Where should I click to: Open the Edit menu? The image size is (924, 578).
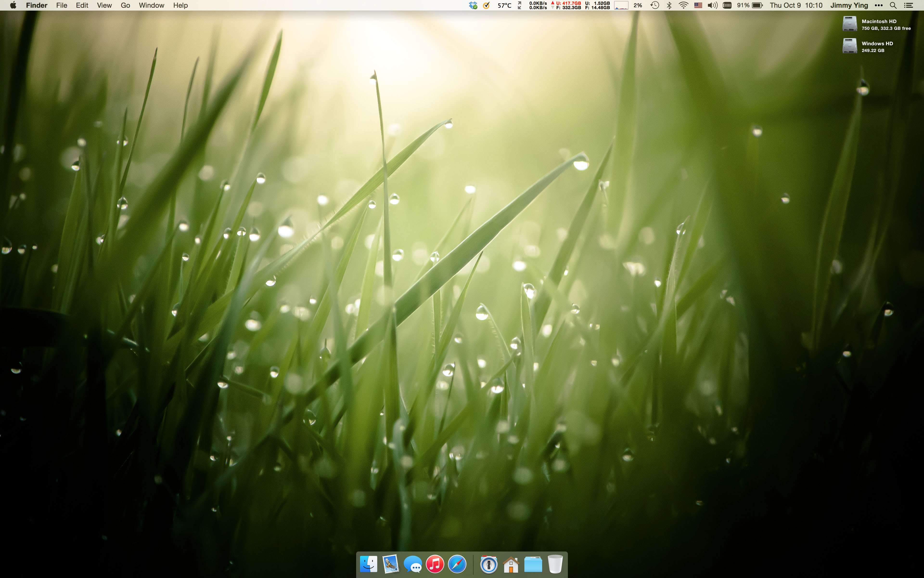tap(82, 5)
